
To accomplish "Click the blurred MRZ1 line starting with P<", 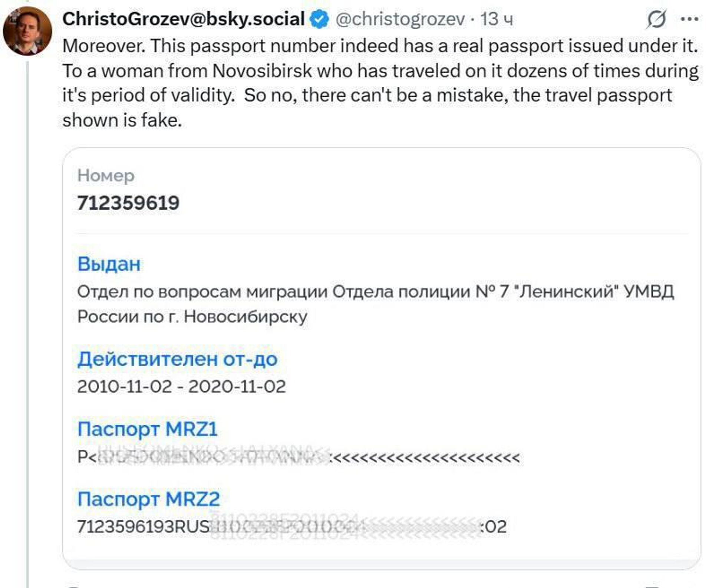I will point(298,457).
